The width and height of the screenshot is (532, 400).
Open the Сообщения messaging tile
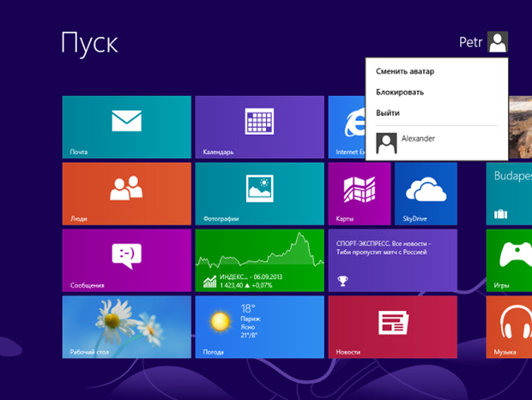point(126,260)
